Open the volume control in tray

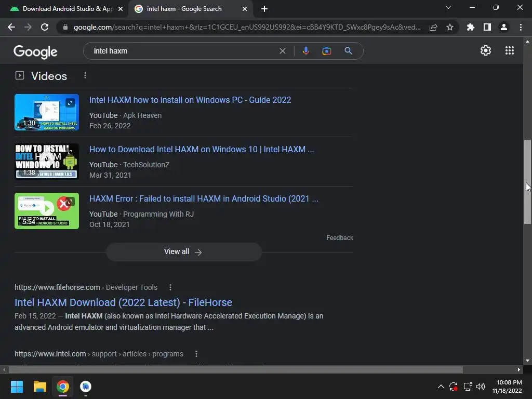pos(481,387)
